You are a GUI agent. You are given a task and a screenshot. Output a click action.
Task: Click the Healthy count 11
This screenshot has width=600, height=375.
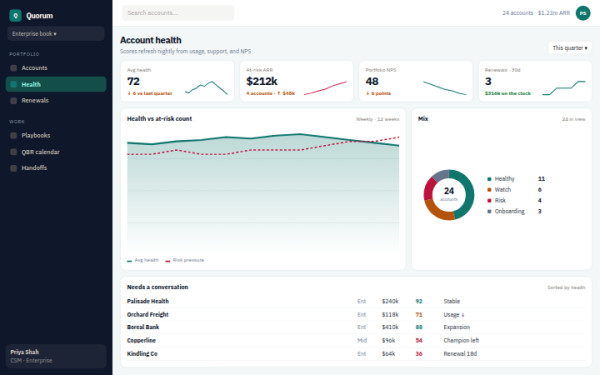541,179
